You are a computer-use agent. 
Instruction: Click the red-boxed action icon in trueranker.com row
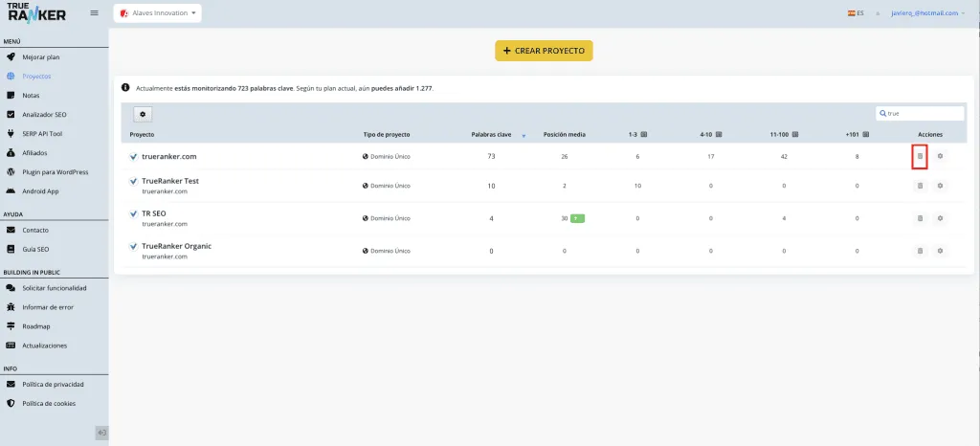click(x=920, y=156)
